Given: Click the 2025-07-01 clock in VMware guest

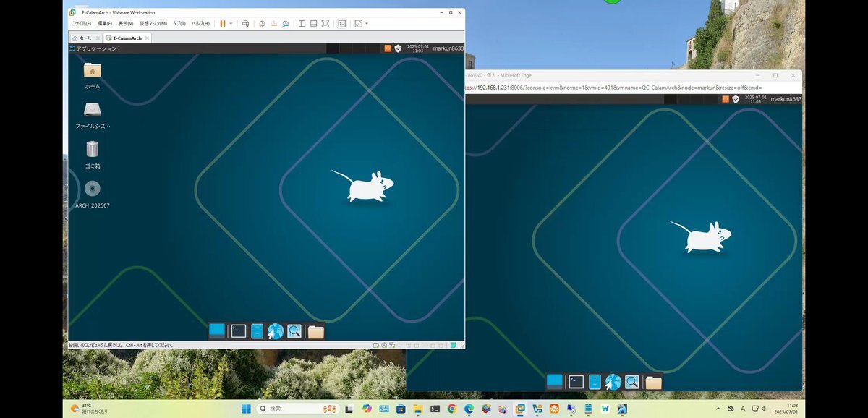Looking at the screenshot, I should [418, 48].
